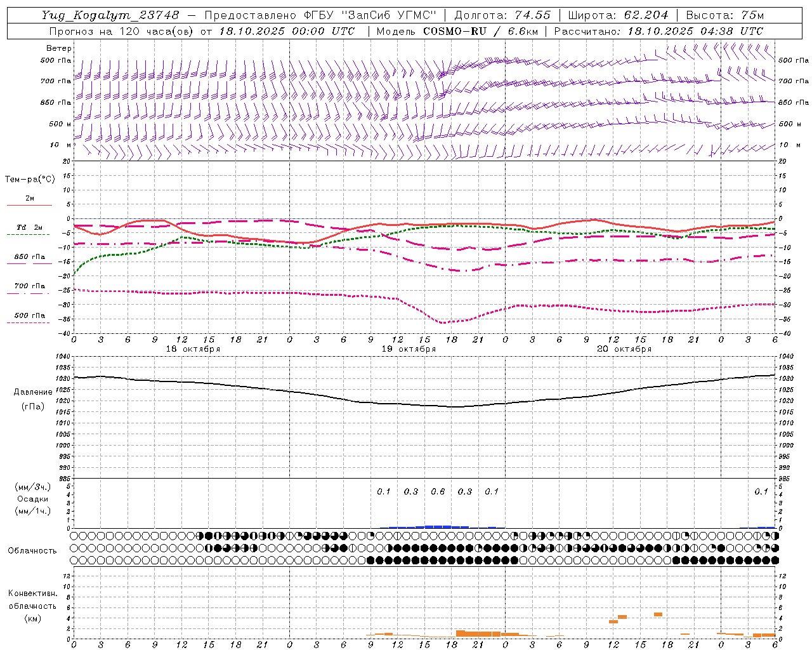812x650 pixels.
Task: Click the "Осадки" precipitation label
Action: click(x=32, y=499)
